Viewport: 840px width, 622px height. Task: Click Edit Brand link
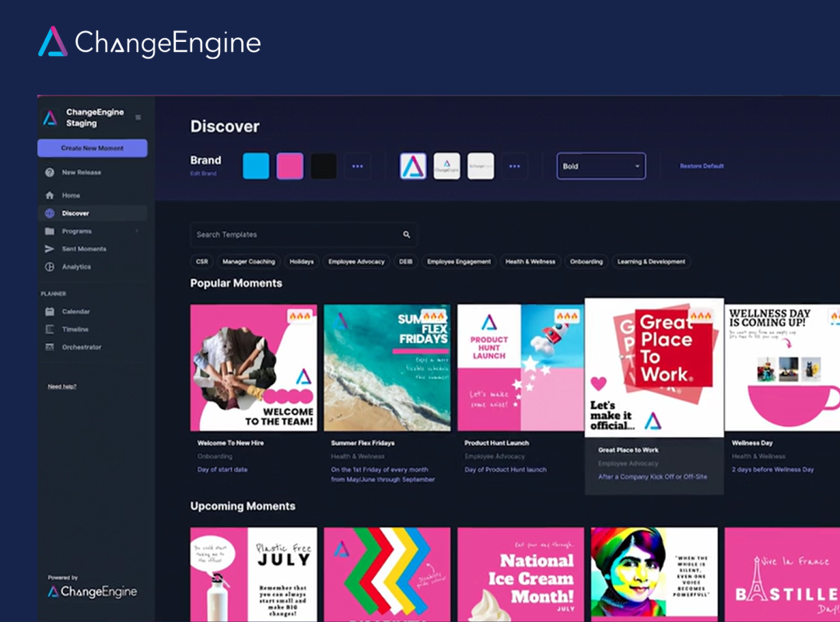[203, 173]
